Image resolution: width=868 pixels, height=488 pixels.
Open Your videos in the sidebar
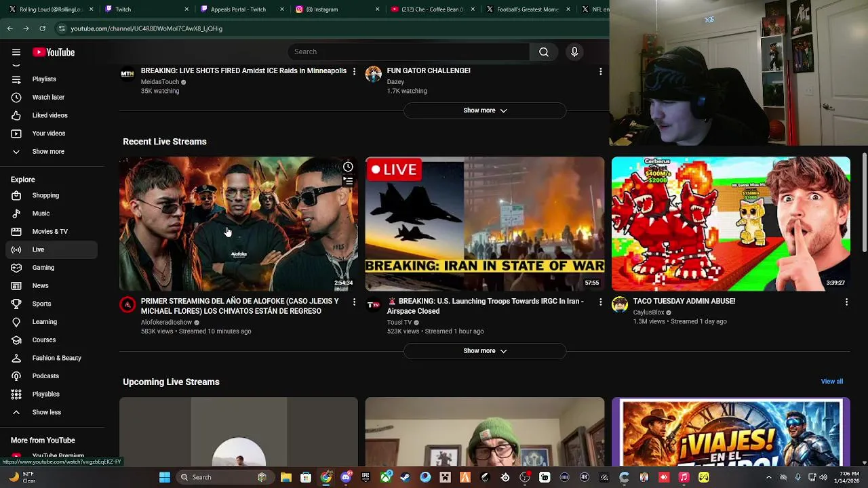[51, 134]
